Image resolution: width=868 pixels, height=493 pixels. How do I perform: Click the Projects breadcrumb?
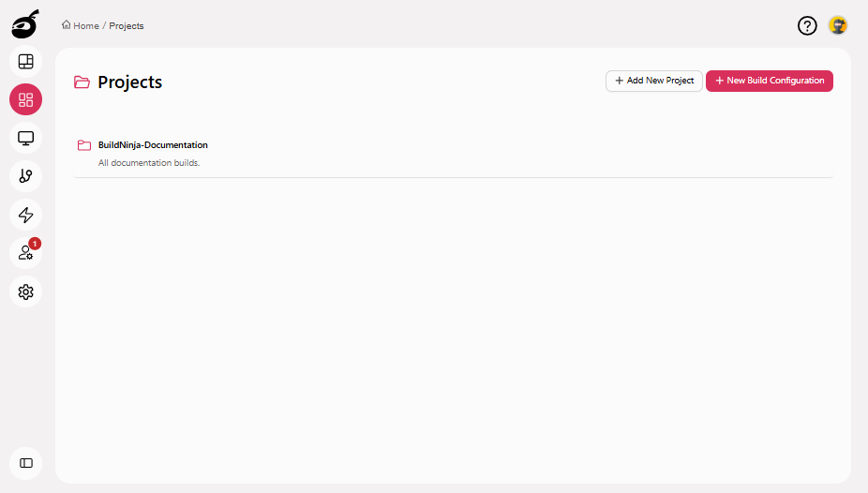127,26
